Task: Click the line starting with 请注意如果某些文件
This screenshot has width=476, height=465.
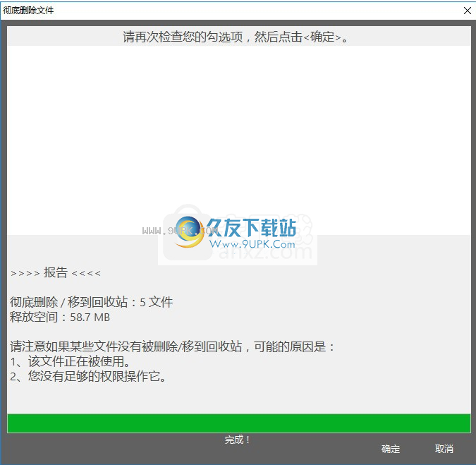Action: (x=172, y=346)
